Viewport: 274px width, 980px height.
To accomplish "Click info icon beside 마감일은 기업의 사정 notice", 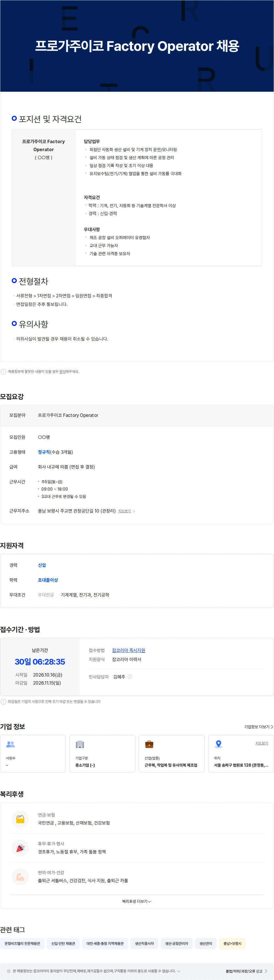I will 3,701.
